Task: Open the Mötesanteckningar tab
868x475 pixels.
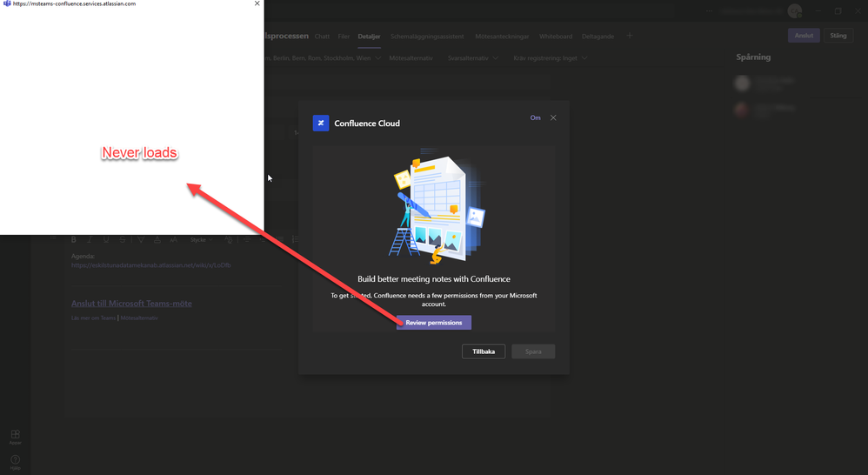Action: coord(502,37)
